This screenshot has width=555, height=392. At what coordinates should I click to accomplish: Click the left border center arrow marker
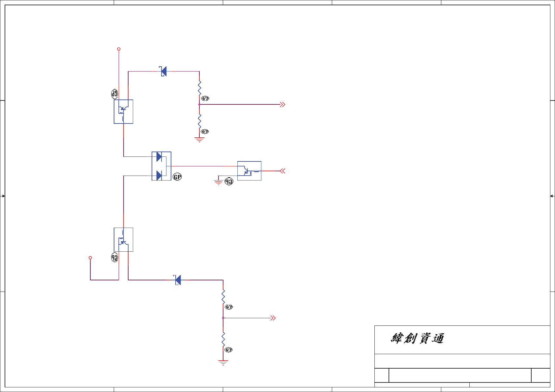tap(3, 196)
